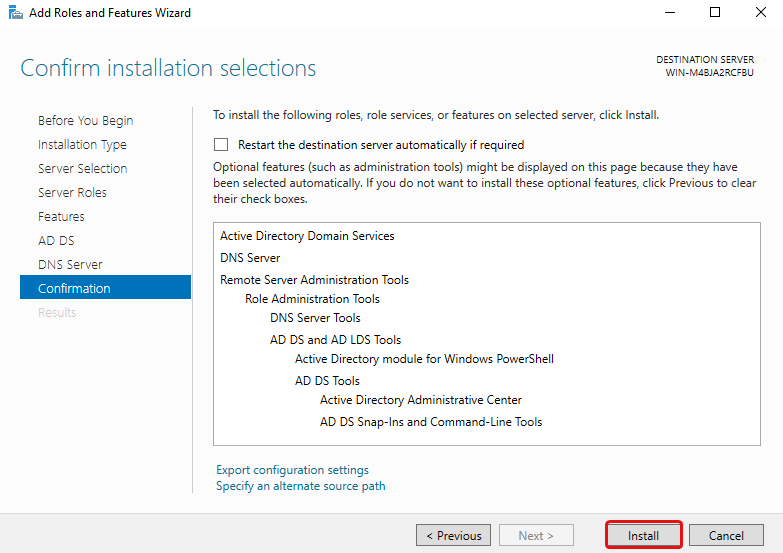
Task: Close the Add Roles and Features Wizard
Action: coord(761,12)
